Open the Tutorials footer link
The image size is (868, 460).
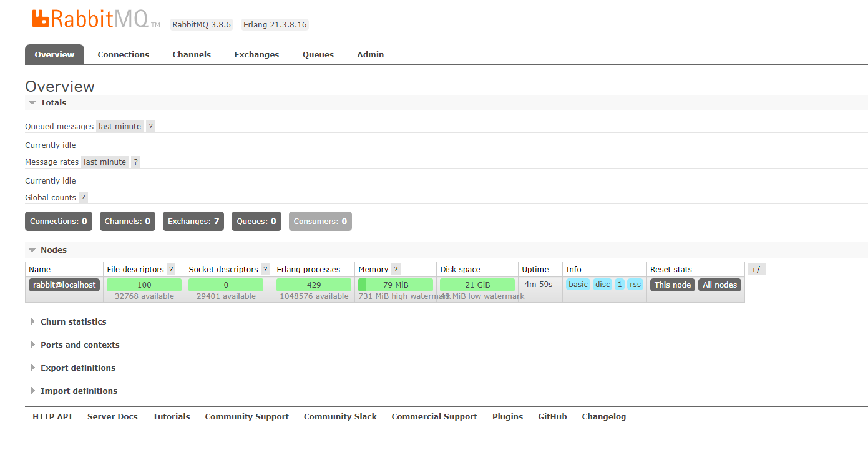point(172,416)
